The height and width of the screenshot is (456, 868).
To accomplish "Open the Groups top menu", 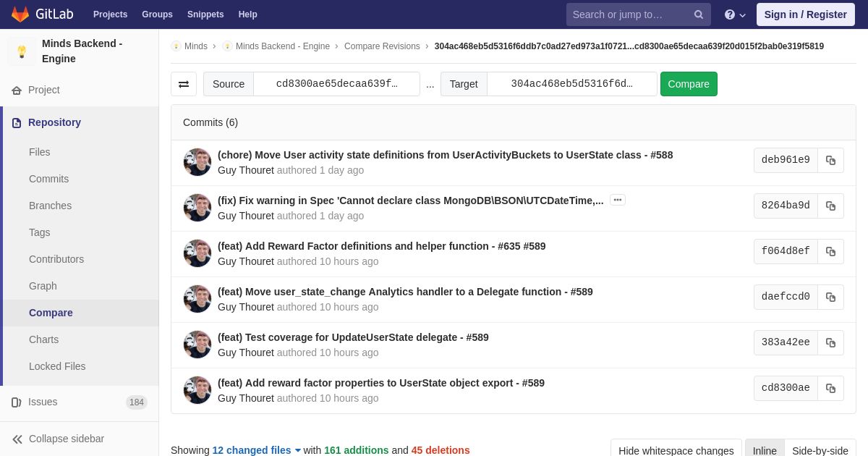I will click(157, 14).
